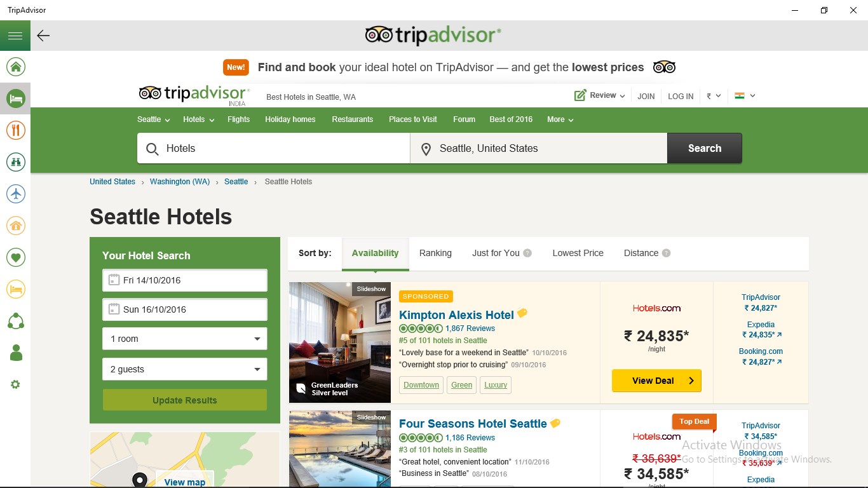
Task: Open the hamburger menu in sidebar
Action: coord(15,36)
